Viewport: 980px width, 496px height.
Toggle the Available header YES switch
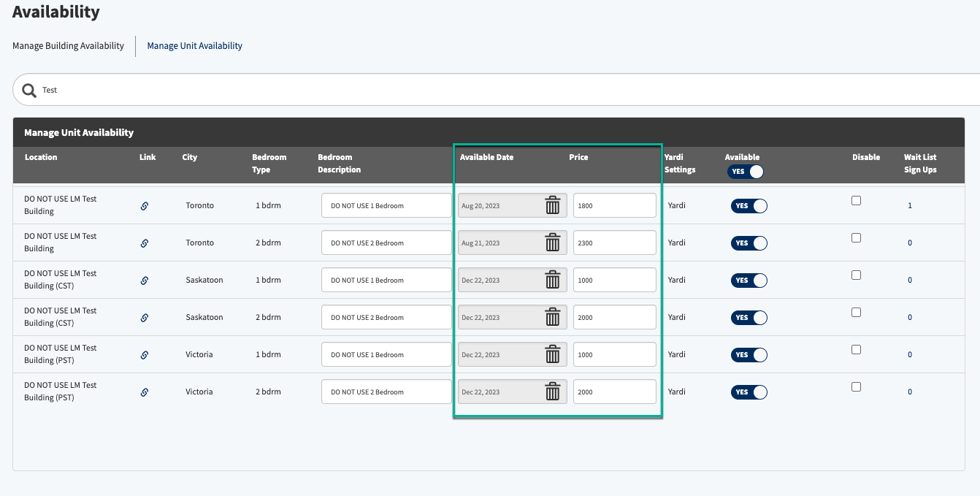pyautogui.click(x=745, y=172)
